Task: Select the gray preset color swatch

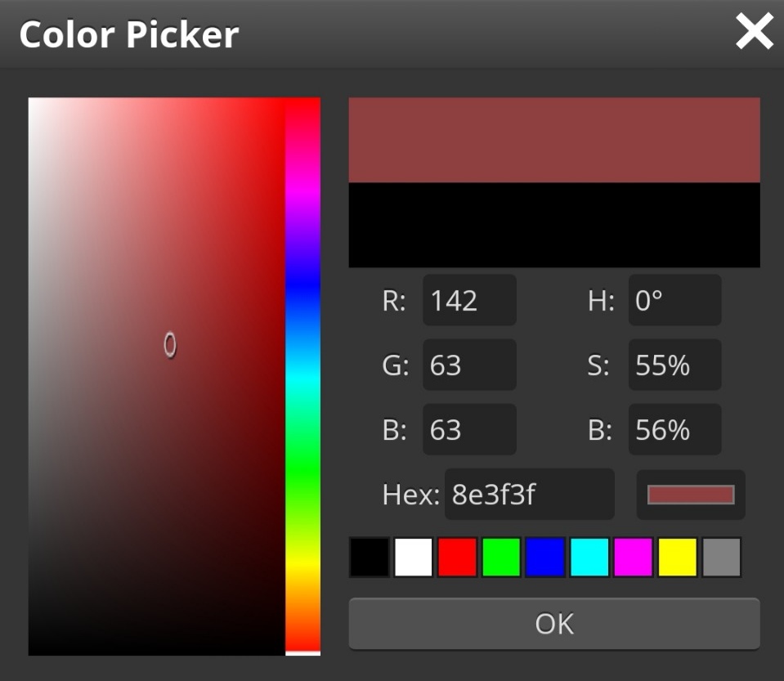Action: click(722, 555)
